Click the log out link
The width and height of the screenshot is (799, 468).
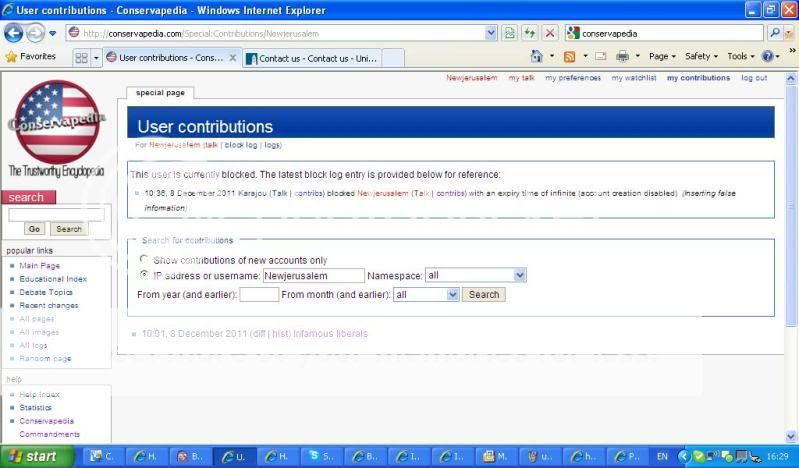pyautogui.click(x=754, y=78)
